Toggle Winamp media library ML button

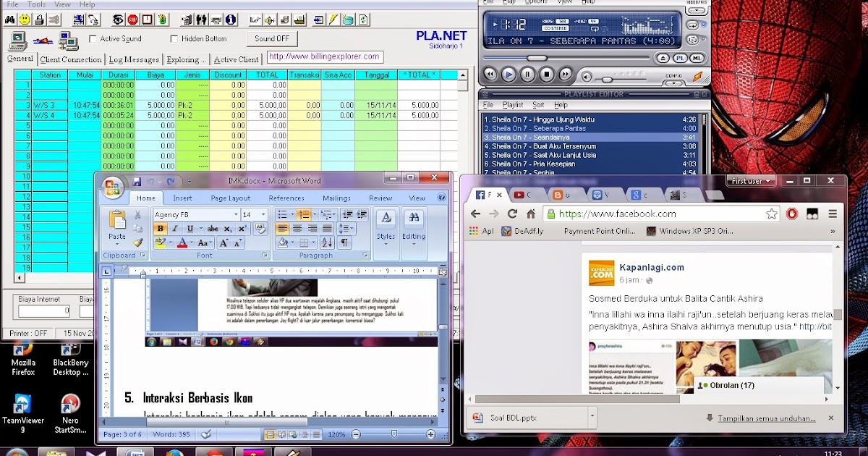tap(698, 58)
